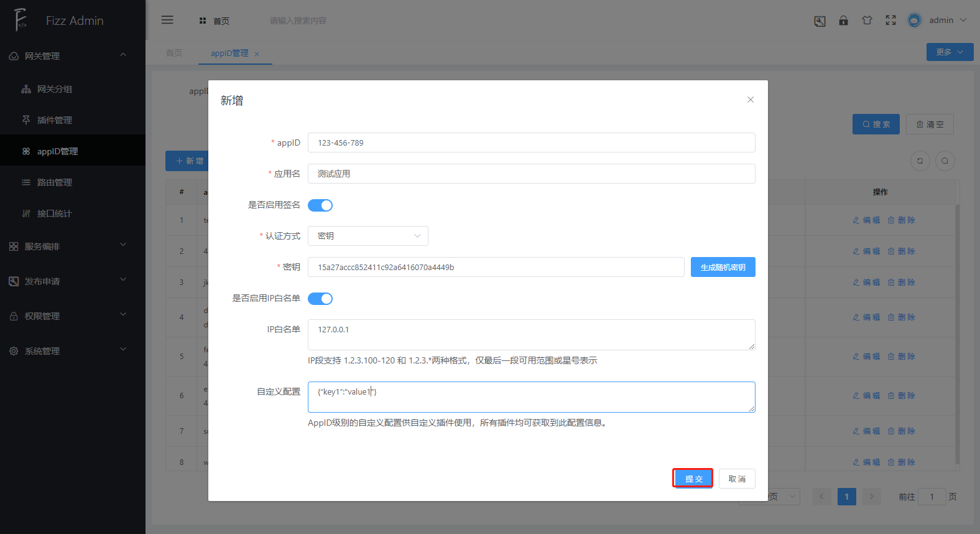The height and width of the screenshot is (534, 980).
Task: Click the refresh icon above table
Action: [x=920, y=161]
